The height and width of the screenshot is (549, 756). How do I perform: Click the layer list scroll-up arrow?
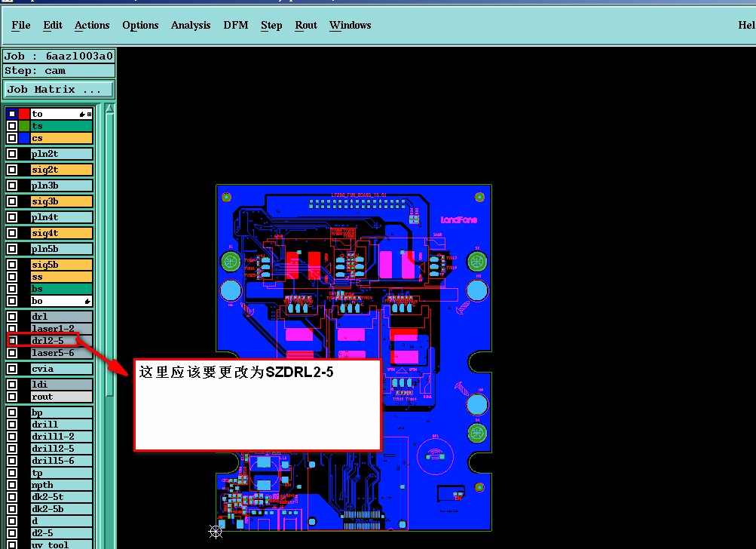point(109,109)
